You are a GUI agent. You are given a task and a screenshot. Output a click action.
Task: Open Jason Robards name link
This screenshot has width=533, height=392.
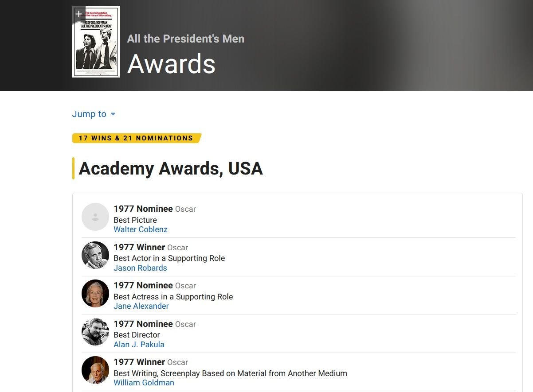point(140,268)
